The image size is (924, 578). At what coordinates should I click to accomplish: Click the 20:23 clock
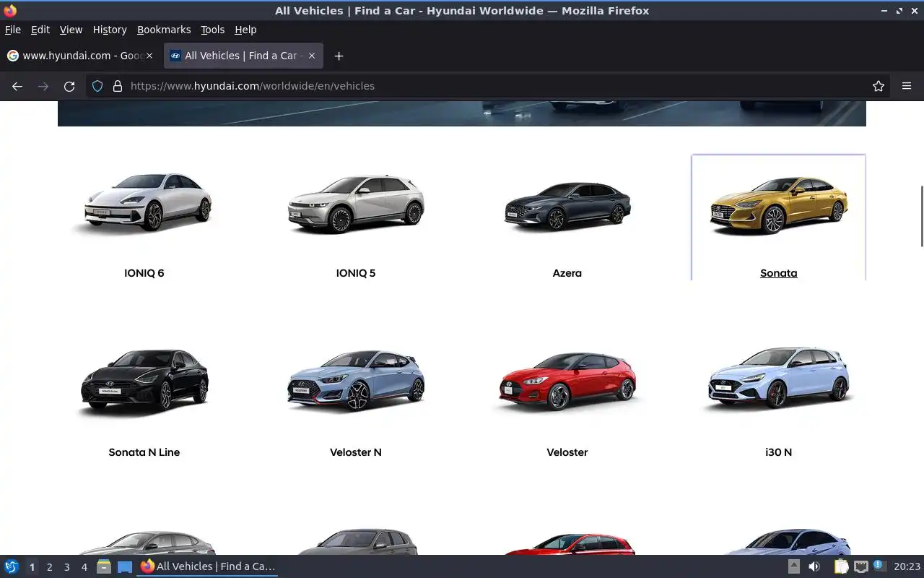coord(907,567)
